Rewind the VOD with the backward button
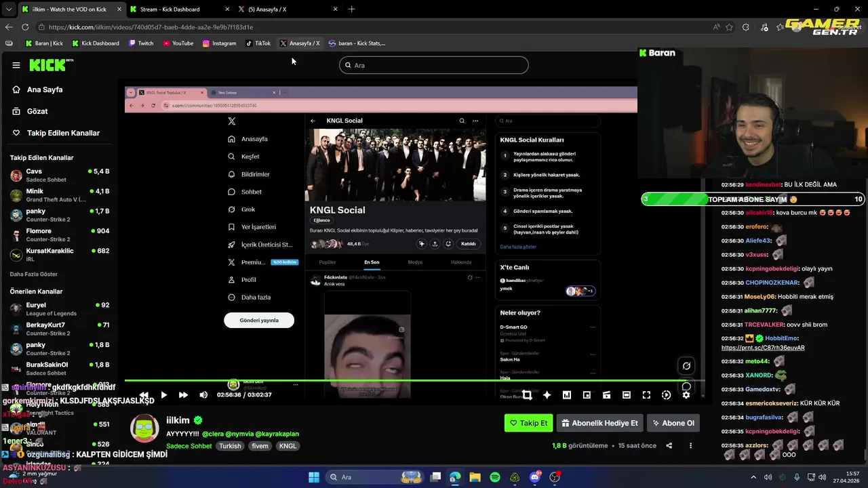The image size is (868, 488). (x=144, y=394)
